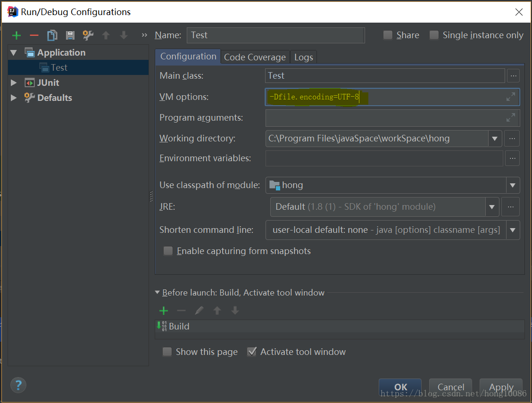
Task: Click the Program arguments input field
Action: pos(384,118)
